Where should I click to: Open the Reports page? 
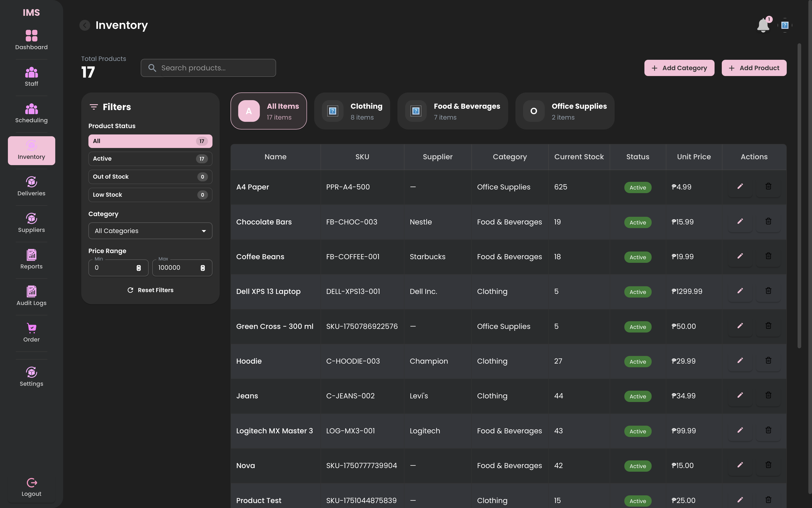[x=31, y=259]
